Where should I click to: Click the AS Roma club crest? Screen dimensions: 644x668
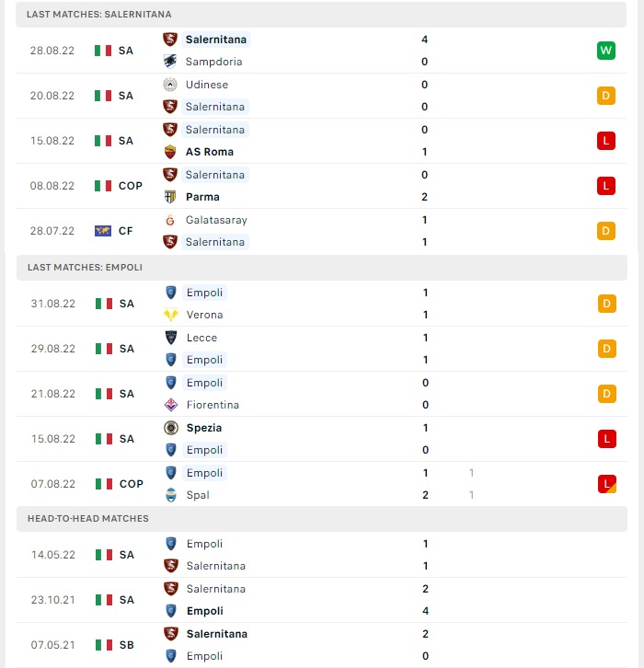(x=170, y=152)
